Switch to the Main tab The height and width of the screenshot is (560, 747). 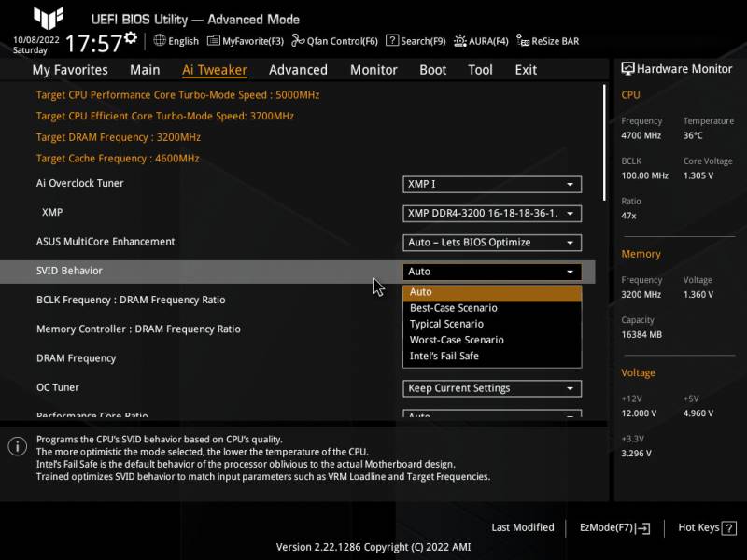click(145, 70)
